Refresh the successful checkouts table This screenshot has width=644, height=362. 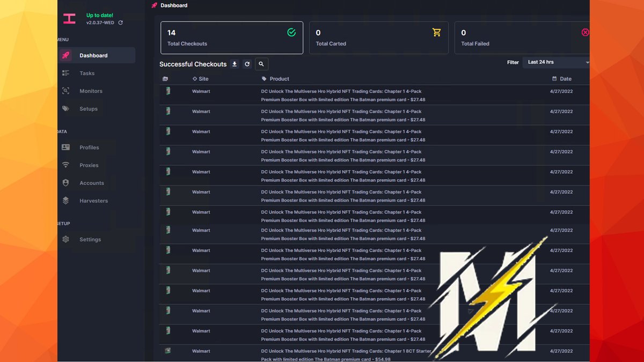pyautogui.click(x=247, y=64)
